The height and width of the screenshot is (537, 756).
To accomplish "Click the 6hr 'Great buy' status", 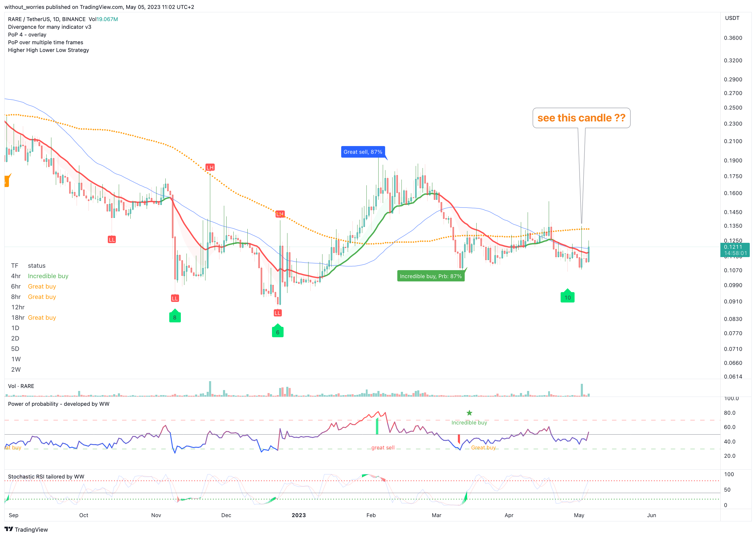I will (42, 286).
